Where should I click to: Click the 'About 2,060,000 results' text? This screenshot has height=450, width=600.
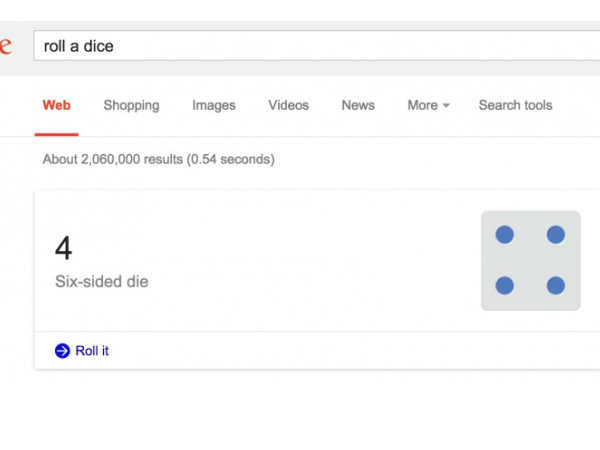point(158,159)
